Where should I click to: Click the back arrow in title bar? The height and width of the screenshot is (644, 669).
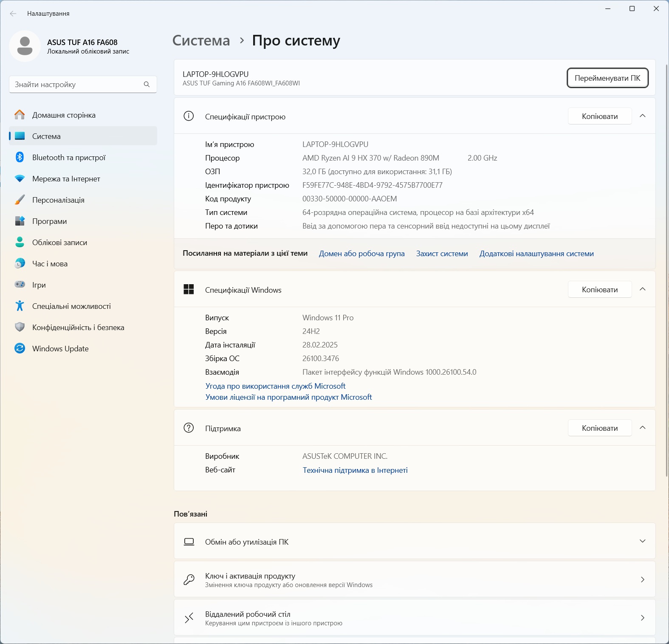(13, 14)
